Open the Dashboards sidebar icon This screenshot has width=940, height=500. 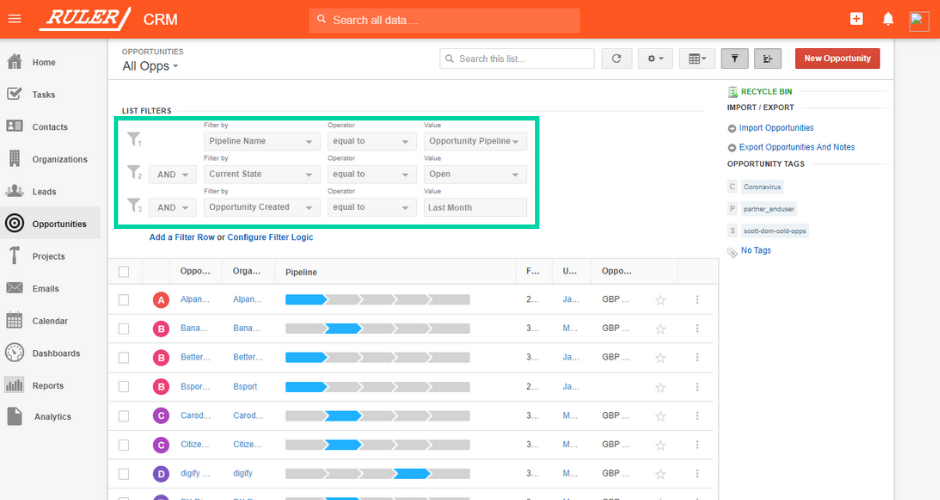point(15,353)
